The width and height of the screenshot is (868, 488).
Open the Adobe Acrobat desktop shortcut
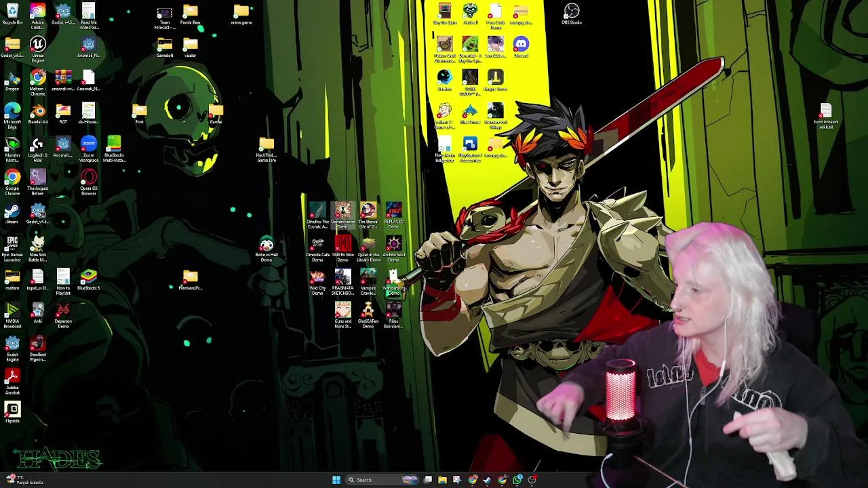tap(12, 382)
